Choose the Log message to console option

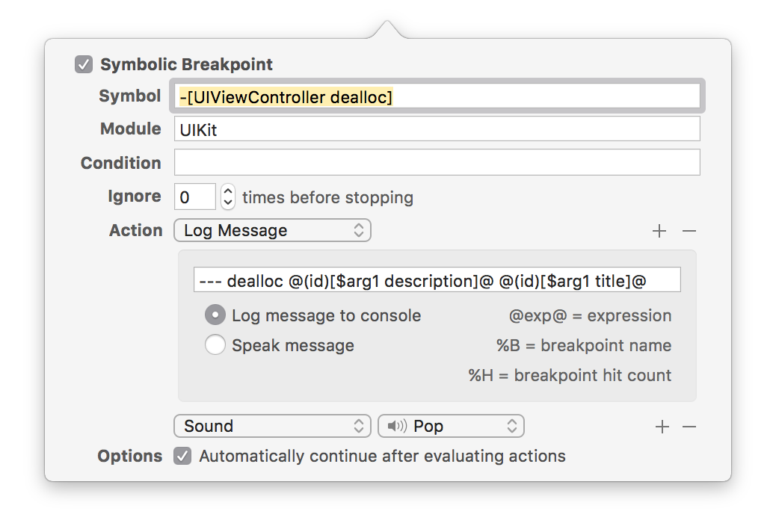pos(215,315)
